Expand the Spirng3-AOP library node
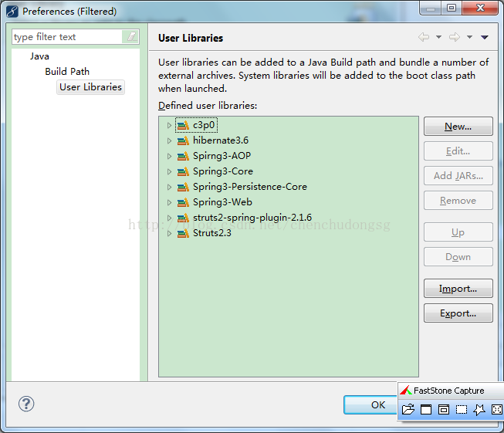 pyautogui.click(x=169, y=156)
